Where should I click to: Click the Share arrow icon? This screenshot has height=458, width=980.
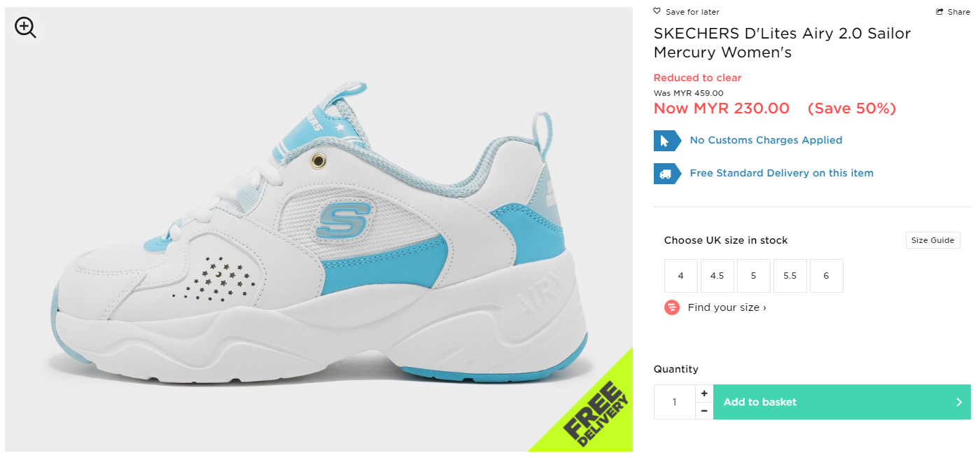point(939,12)
